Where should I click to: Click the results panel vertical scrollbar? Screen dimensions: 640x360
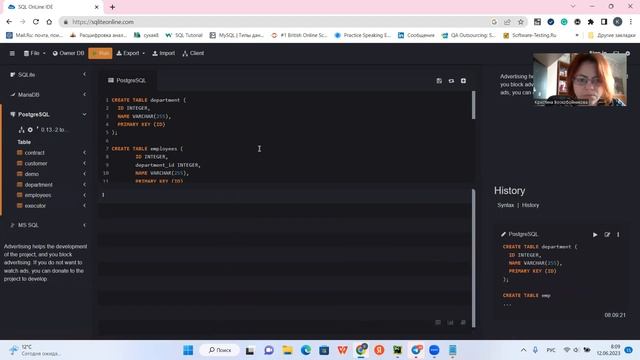(x=473, y=258)
